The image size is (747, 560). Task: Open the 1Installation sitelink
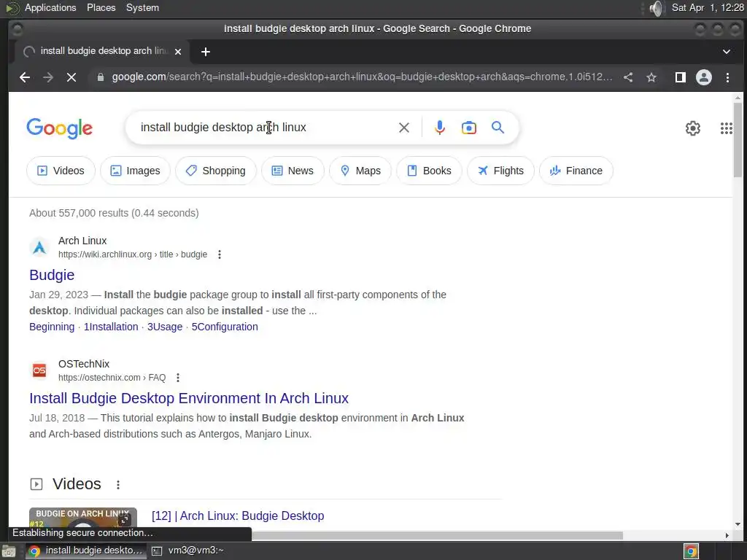coord(111,327)
